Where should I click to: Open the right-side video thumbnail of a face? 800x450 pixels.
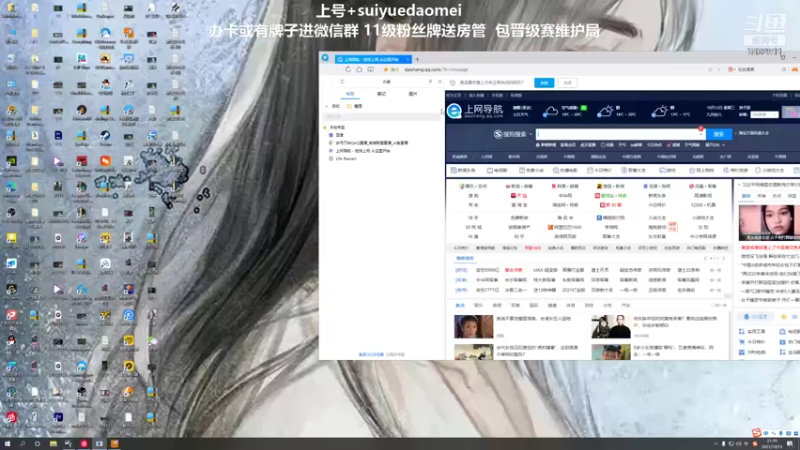(x=769, y=223)
